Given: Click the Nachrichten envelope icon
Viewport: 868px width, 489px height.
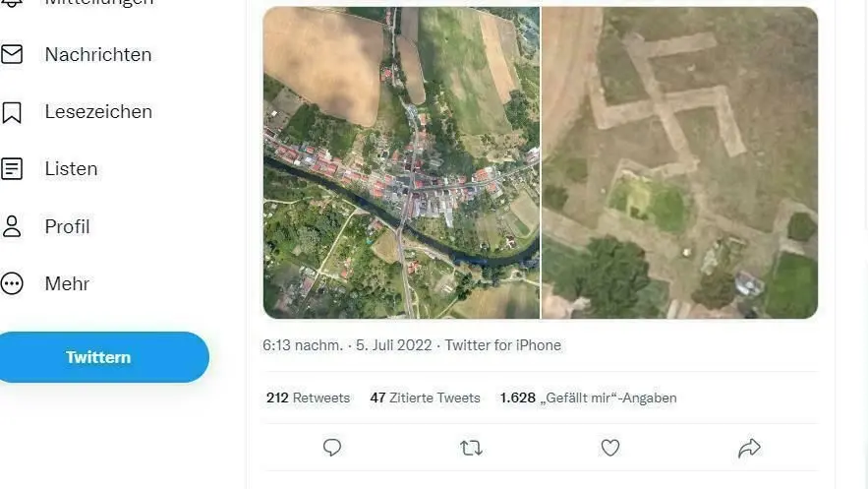Looking at the screenshot, I should (x=12, y=54).
